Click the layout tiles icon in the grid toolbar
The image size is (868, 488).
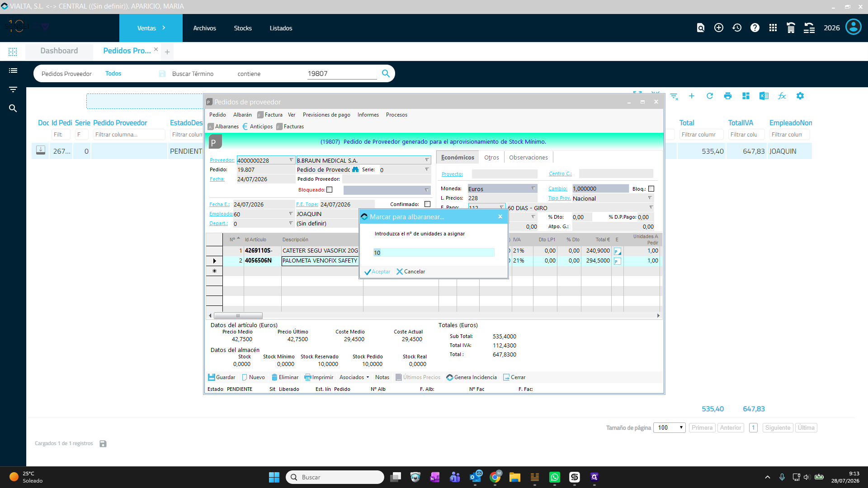pos(746,96)
